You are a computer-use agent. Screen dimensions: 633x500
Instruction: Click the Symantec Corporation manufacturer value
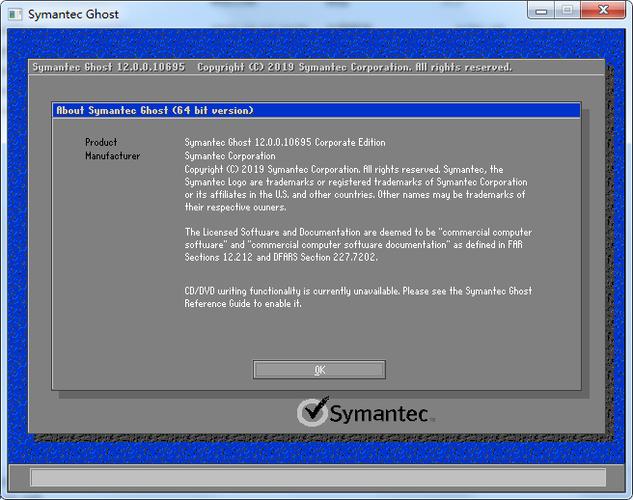tap(230, 156)
